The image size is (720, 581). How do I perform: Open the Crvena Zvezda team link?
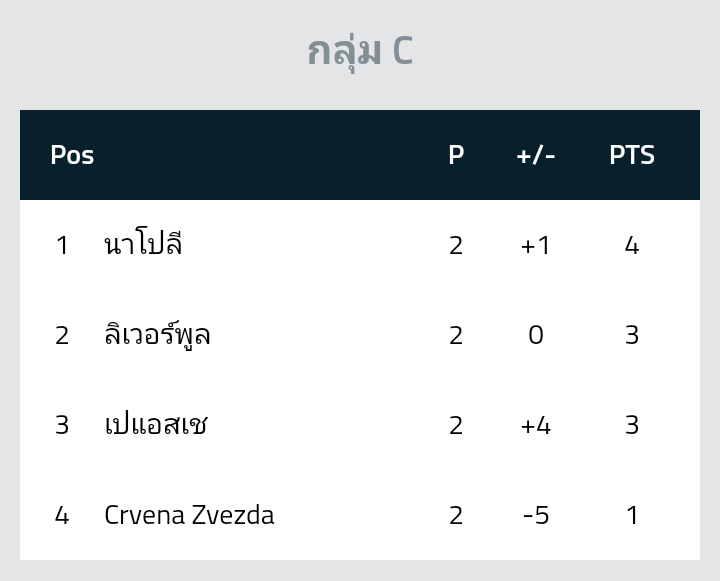[189, 515]
